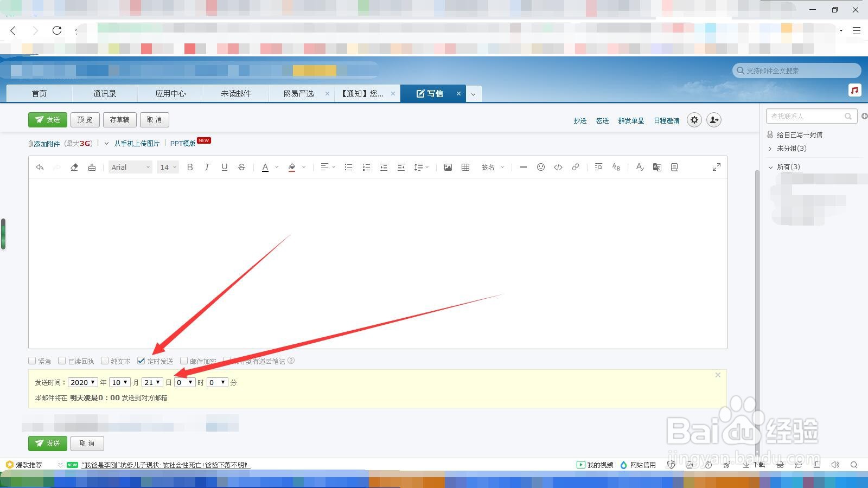Click the 查找联系人 search field
Viewport: 868px width, 488px height.
coord(811,116)
